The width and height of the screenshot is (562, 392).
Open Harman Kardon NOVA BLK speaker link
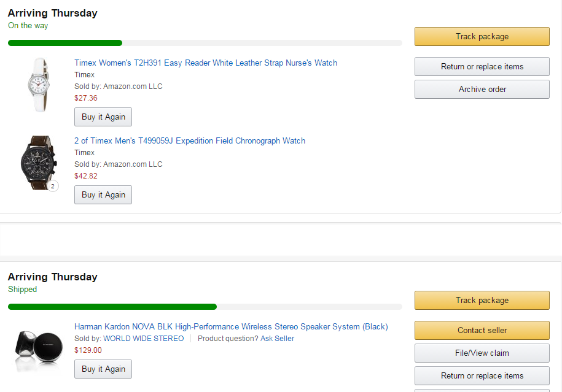pos(231,327)
